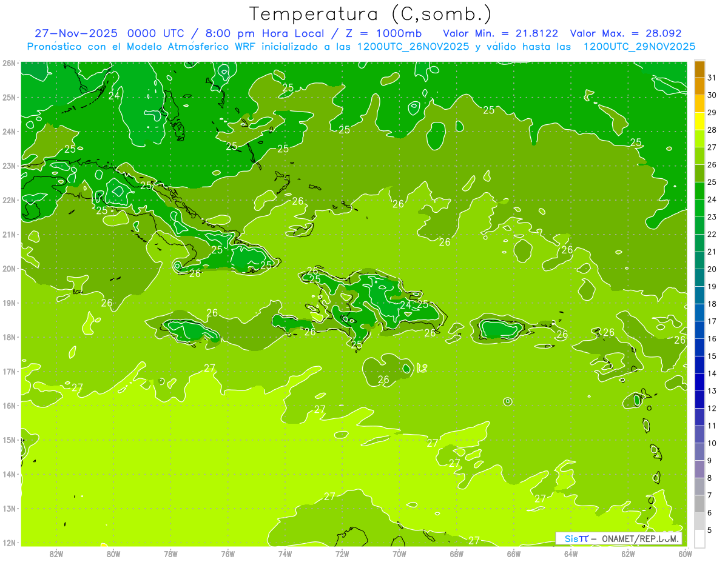Screen dimensions: 728x562
Task: Click the yellow swatch between 28 and 29
Action: click(x=699, y=122)
